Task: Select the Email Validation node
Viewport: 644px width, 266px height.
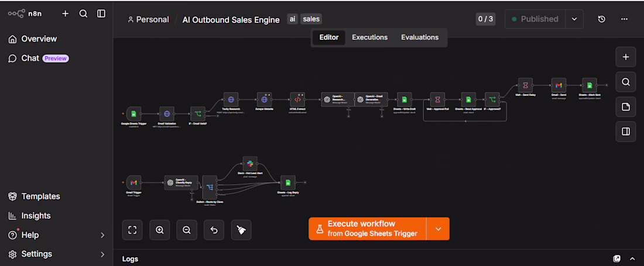Action: (167, 114)
